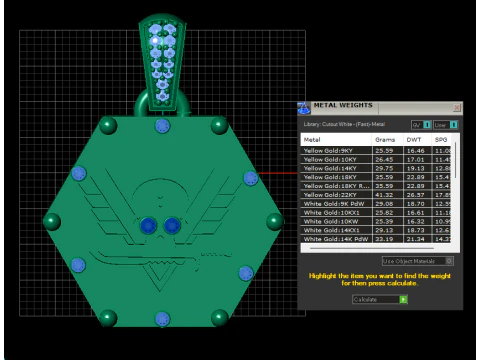Select the White Gold:9K PdW row
Viewport: 480px width, 360px height.
(376, 204)
